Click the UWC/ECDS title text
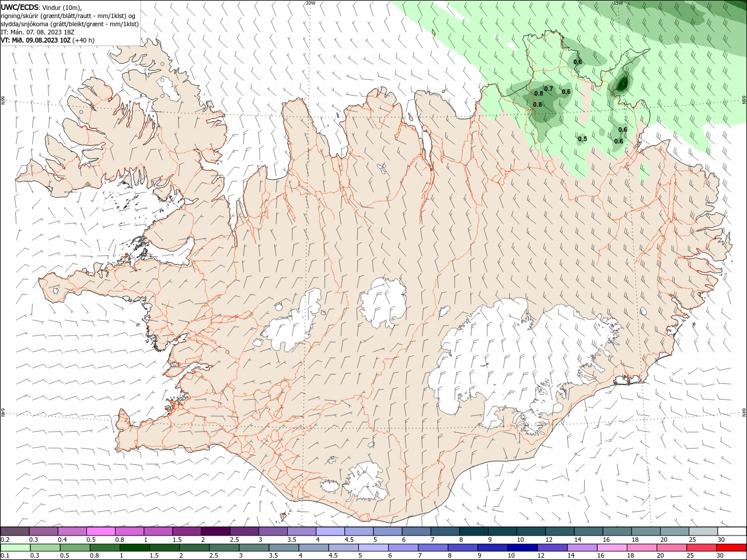Screen dimensions: 747x560 point(20,7)
